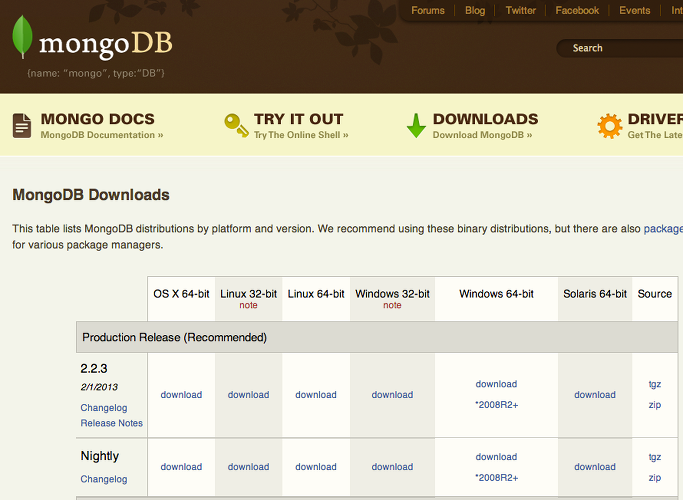
Task: Download 2.2.3 for Solaris 64-bit
Action: pyautogui.click(x=595, y=395)
